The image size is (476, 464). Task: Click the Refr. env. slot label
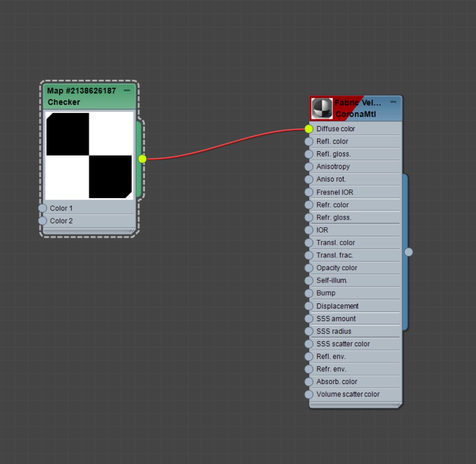click(331, 369)
